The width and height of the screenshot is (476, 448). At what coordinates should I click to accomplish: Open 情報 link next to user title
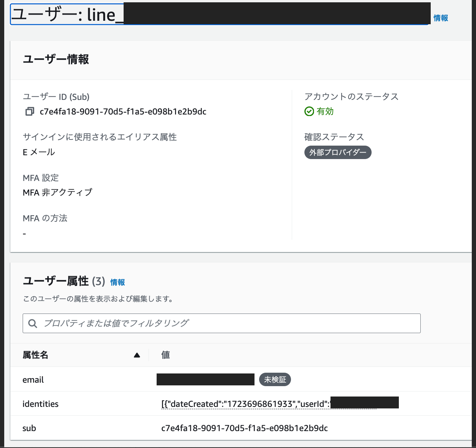point(441,18)
